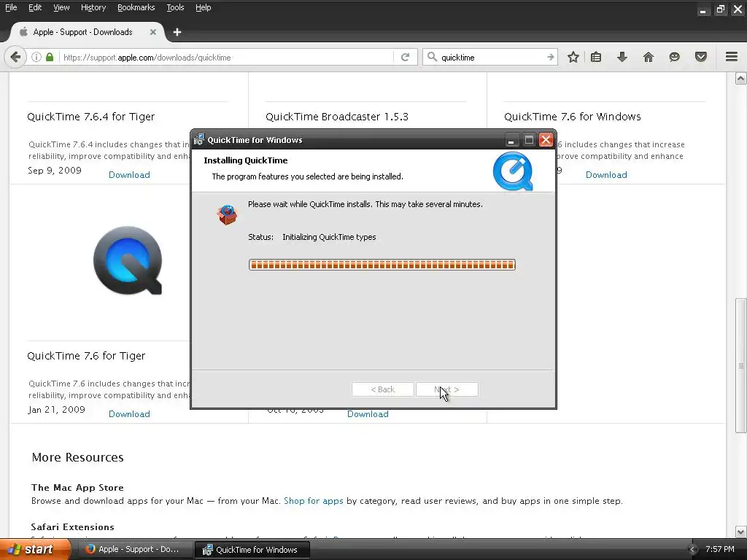Click the Installing QuickTime header text

[x=246, y=160]
